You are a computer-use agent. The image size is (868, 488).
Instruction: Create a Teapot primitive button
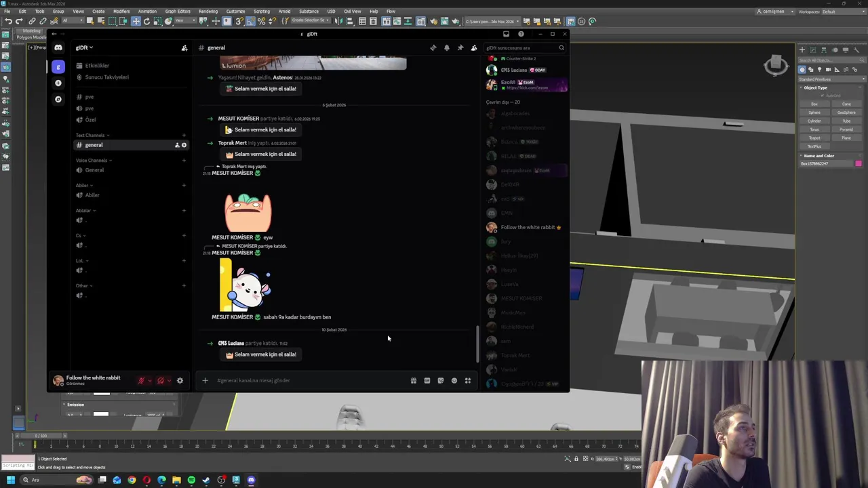coord(814,138)
